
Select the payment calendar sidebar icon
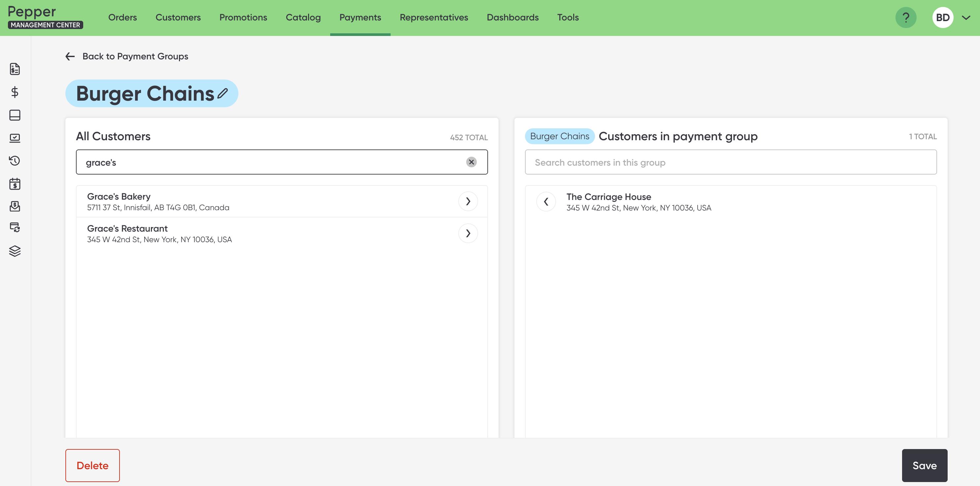(x=15, y=184)
